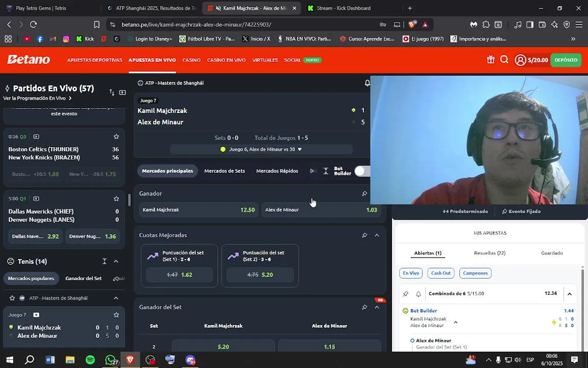Click the sort matches arrows icon
Screen dimensions: 588x368
[x=112, y=93]
